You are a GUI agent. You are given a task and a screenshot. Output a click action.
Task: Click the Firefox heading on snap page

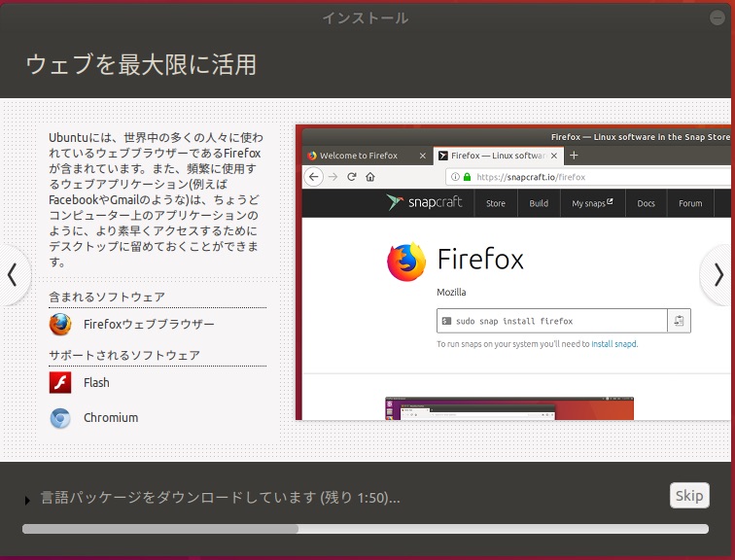click(x=480, y=260)
